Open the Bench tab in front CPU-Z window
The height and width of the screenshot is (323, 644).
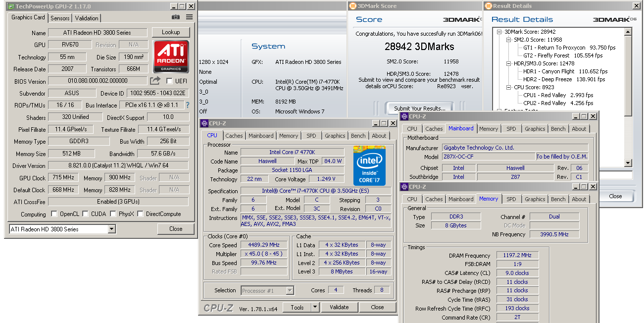tap(358, 136)
